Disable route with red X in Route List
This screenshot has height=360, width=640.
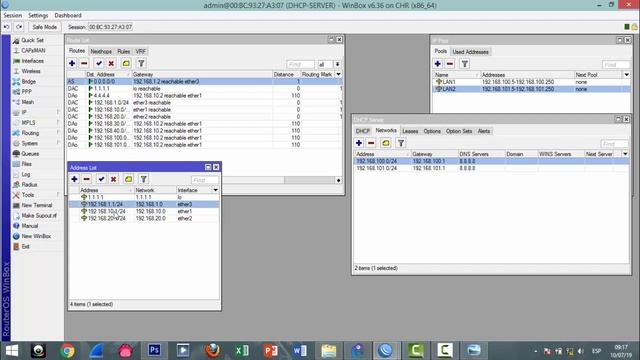pos(111,63)
